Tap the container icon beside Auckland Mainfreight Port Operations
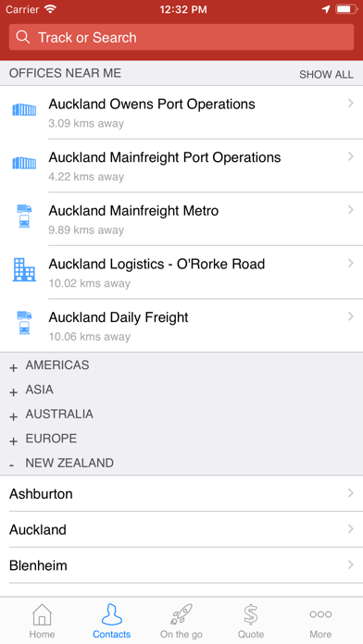 (24, 163)
